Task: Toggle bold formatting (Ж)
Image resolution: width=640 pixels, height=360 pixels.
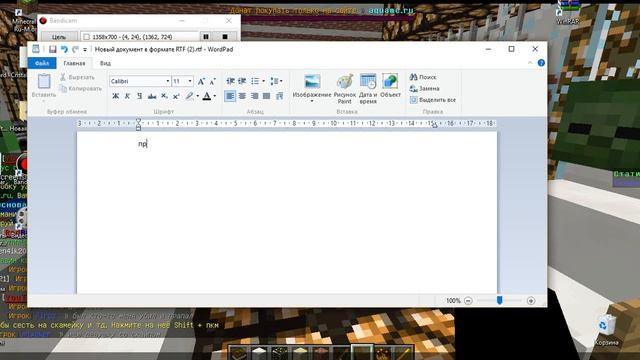Action: pos(116,96)
